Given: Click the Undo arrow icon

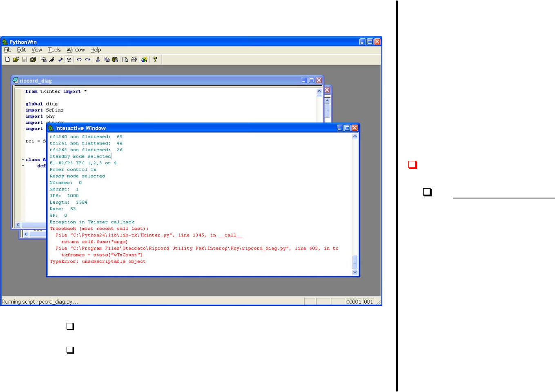Looking at the screenshot, I should tap(79, 60).
